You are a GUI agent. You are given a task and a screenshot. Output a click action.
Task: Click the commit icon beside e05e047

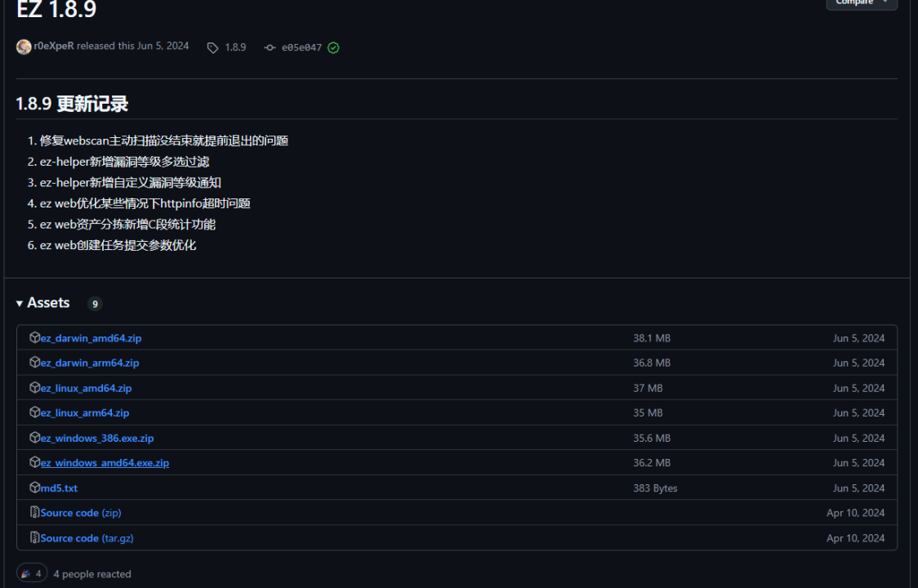click(x=270, y=47)
